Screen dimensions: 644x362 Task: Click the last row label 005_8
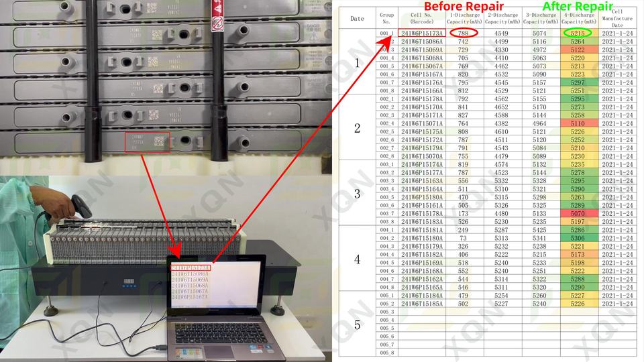point(386,353)
